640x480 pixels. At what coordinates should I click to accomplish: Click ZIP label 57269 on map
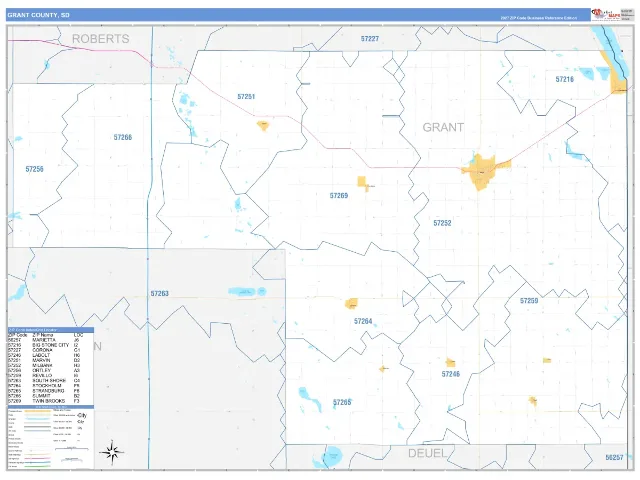[339, 196]
